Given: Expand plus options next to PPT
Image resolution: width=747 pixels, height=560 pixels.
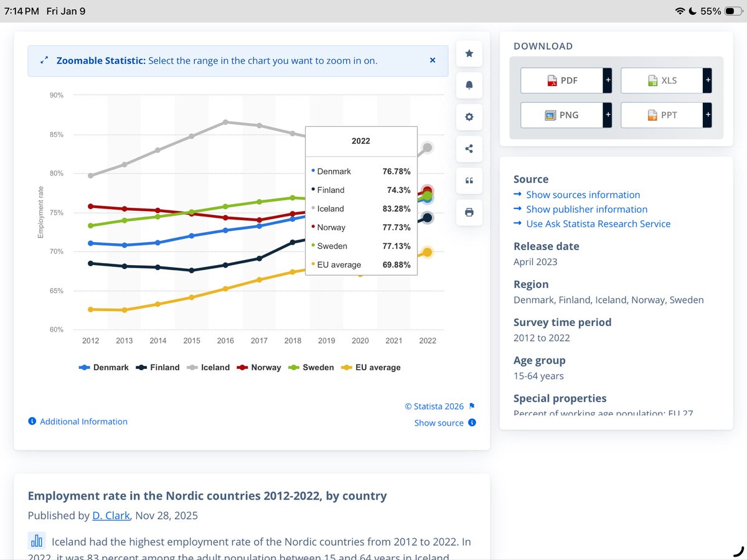Looking at the screenshot, I should tap(708, 115).
